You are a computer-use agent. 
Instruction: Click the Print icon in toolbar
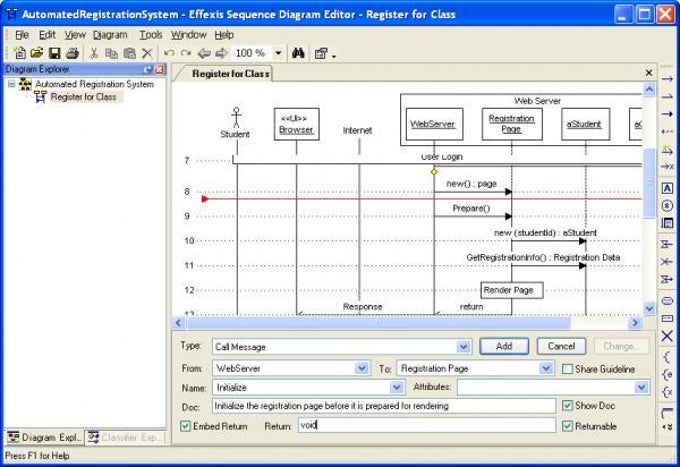click(72, 53)
